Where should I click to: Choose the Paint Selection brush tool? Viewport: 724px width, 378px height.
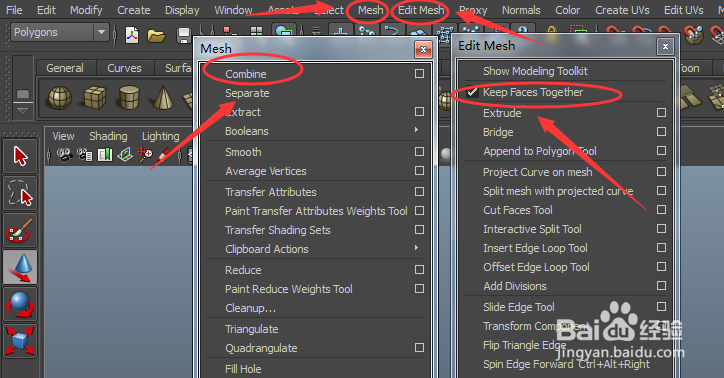(x=20, y=230)
